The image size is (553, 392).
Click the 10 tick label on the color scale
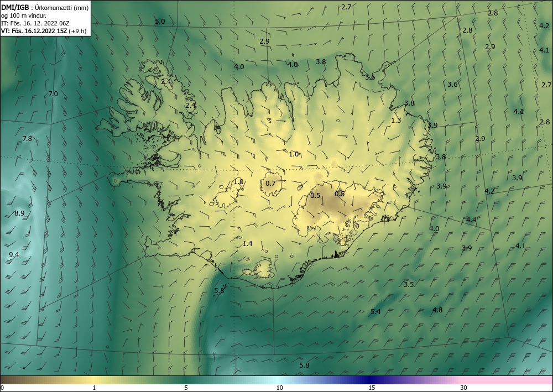point(280,388)
